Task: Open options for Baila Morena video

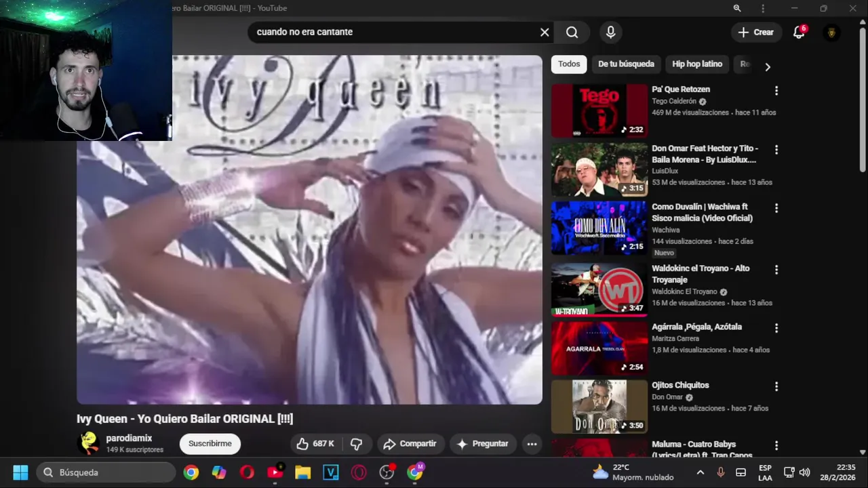Action: tap(776, 149)
